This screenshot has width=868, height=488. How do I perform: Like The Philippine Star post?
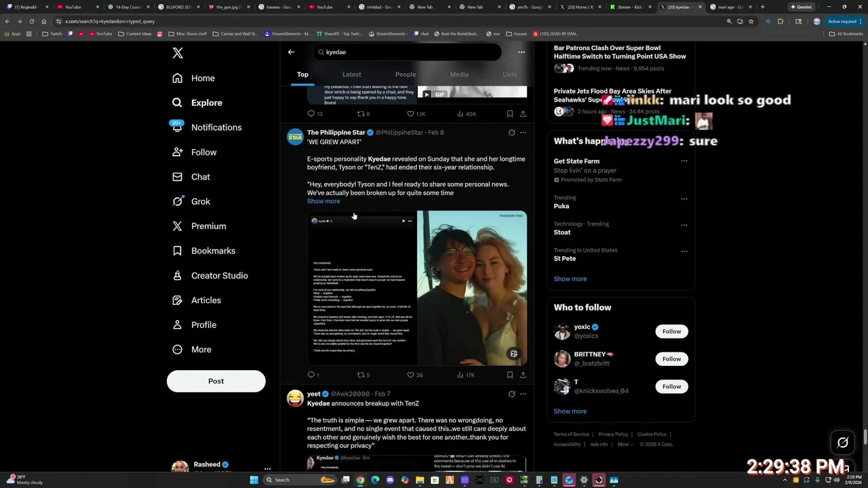(414, 375)
